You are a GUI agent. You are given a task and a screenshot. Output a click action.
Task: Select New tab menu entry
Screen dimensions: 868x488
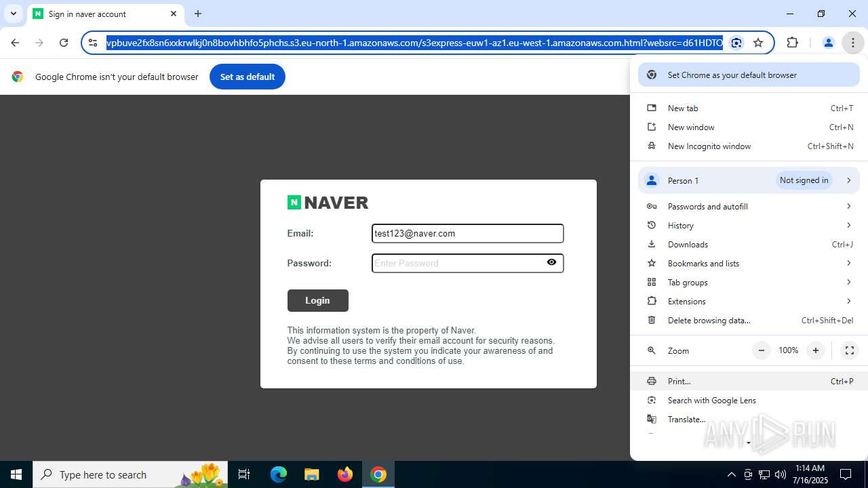pyautogui.click(x=749, y=108)
